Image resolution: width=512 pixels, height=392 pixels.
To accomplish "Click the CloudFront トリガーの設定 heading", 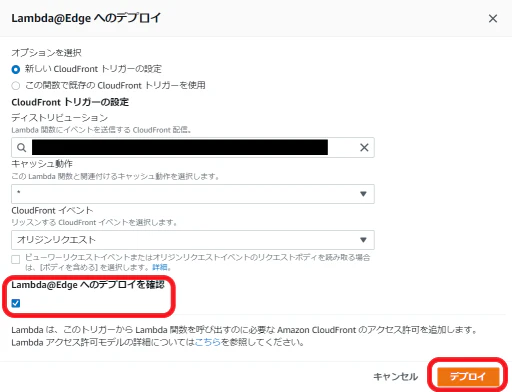I will 70,102.
